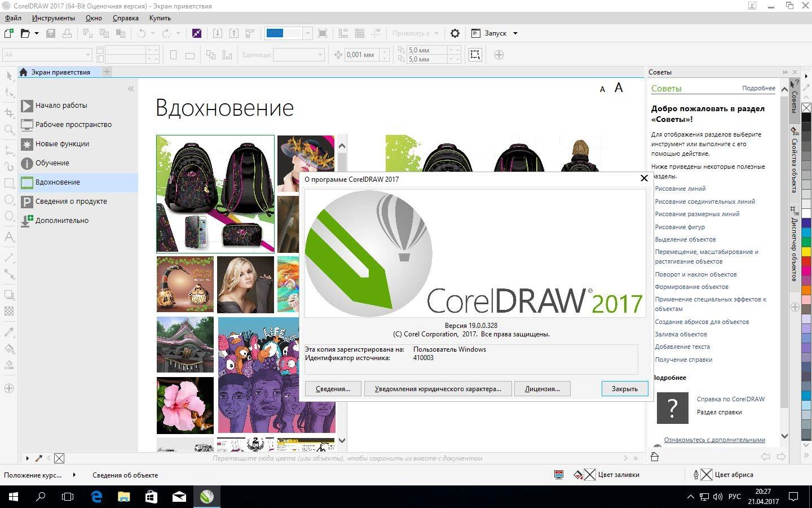Click the Print icon in the toolbar
This screenshot has height=508, width=812.
(67, 33)
